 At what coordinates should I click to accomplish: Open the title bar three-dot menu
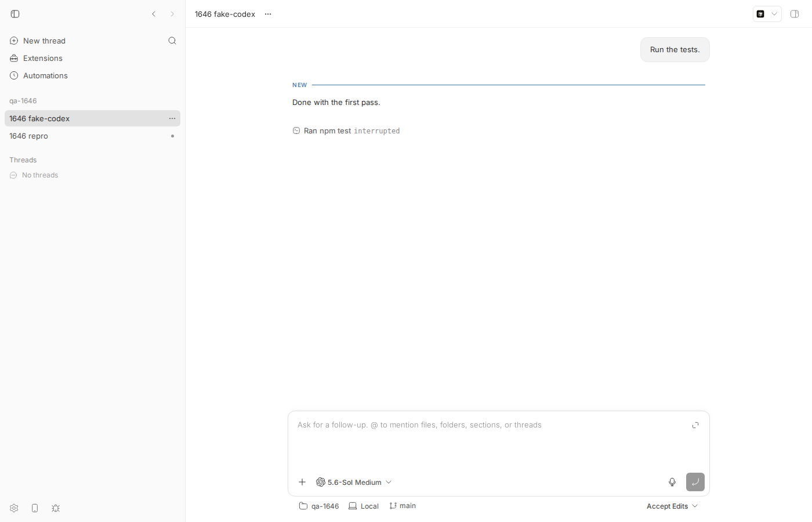(268, 14)
